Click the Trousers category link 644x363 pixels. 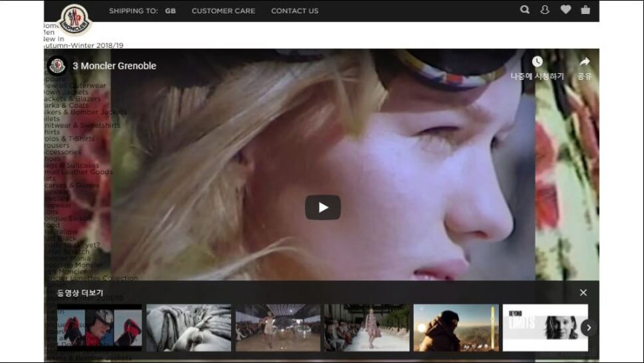tap(57, 145)
